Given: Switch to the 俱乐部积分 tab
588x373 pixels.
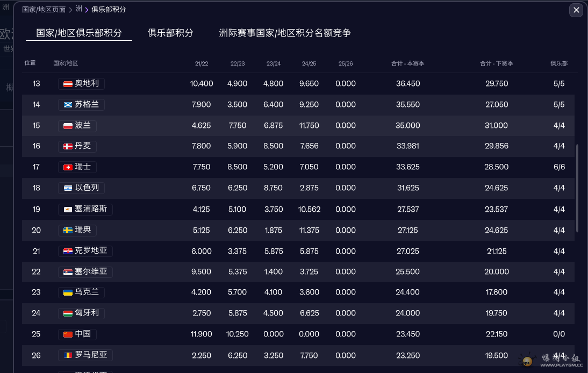Looking at the screenshot, I should 170,33.
